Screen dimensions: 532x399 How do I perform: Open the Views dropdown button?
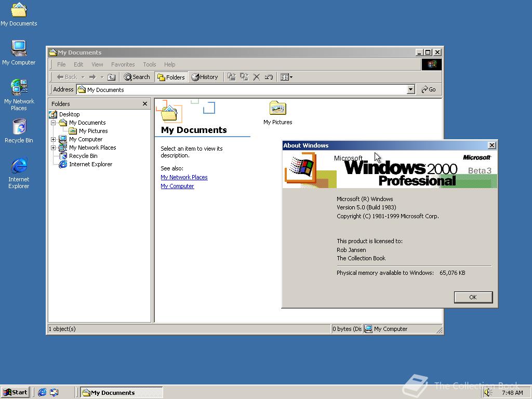pos(286,77)
